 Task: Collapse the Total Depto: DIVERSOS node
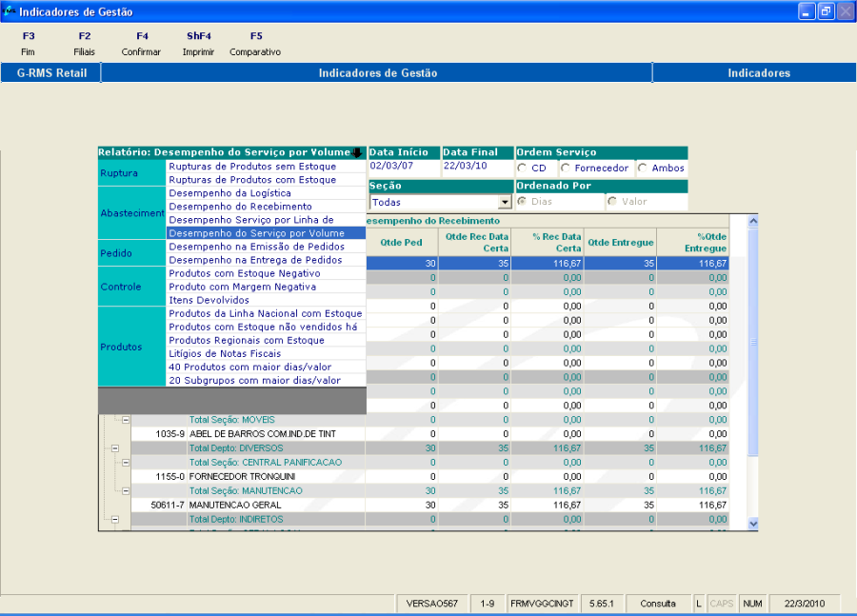pos(115,447)
